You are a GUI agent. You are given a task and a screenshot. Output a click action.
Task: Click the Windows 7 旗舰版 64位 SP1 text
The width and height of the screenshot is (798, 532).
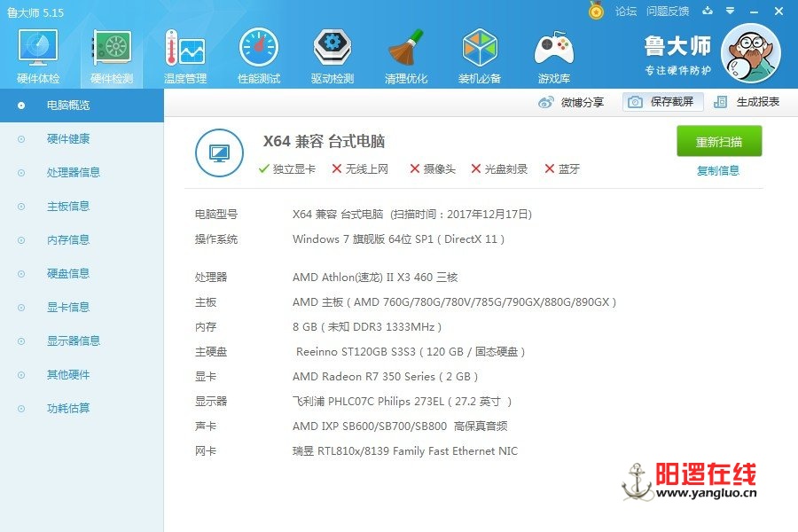tap(398, 239)
